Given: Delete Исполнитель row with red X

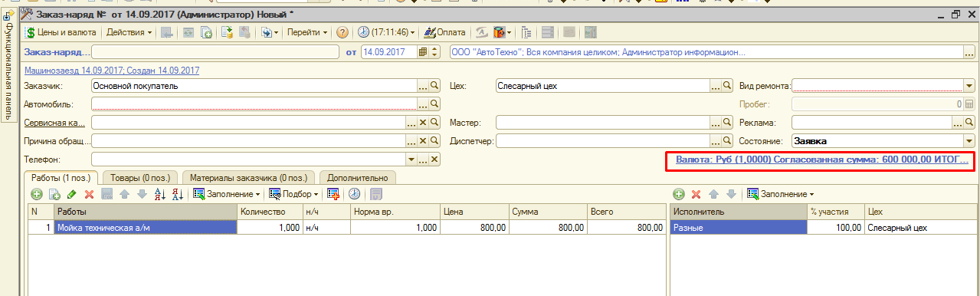Looking at the screenshot, I should 696,195.
